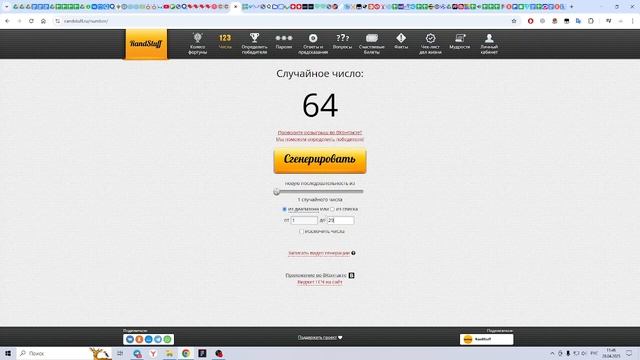Viewport: 640px width, 360px height.
Task: Open the Lucky Tickets section
Action: coord(371,44)
